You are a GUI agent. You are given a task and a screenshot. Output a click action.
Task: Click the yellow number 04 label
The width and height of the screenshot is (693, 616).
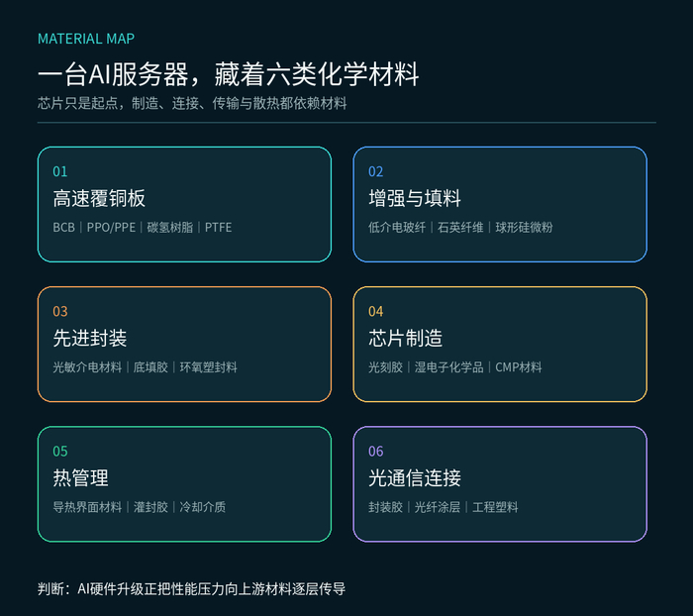point(375,311)
